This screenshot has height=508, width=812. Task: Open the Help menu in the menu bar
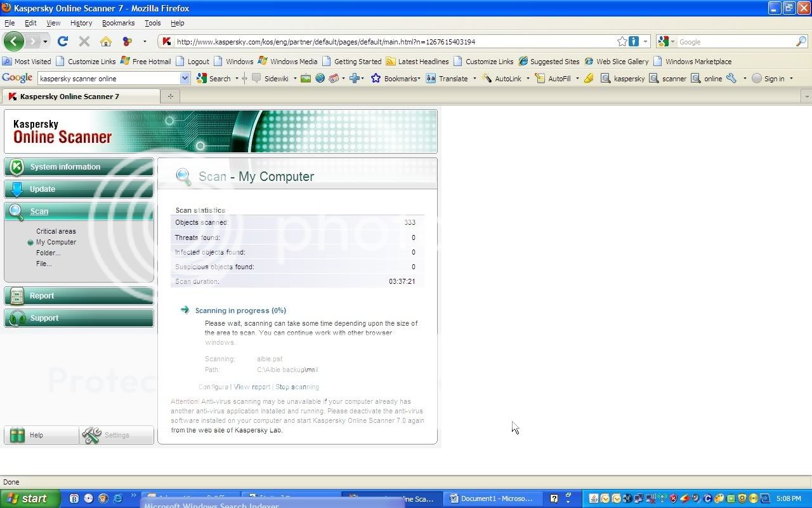tap(177, 23)
